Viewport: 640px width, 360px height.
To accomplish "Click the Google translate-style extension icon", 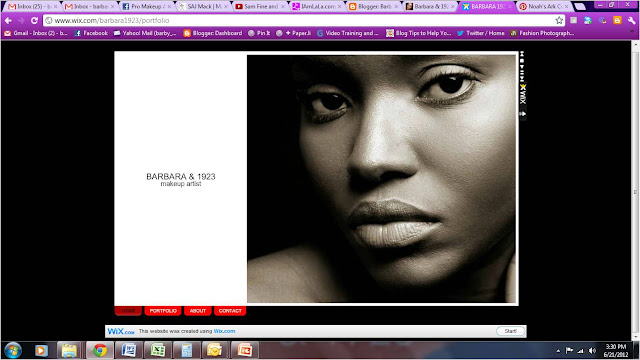I will tap(602, 20).
